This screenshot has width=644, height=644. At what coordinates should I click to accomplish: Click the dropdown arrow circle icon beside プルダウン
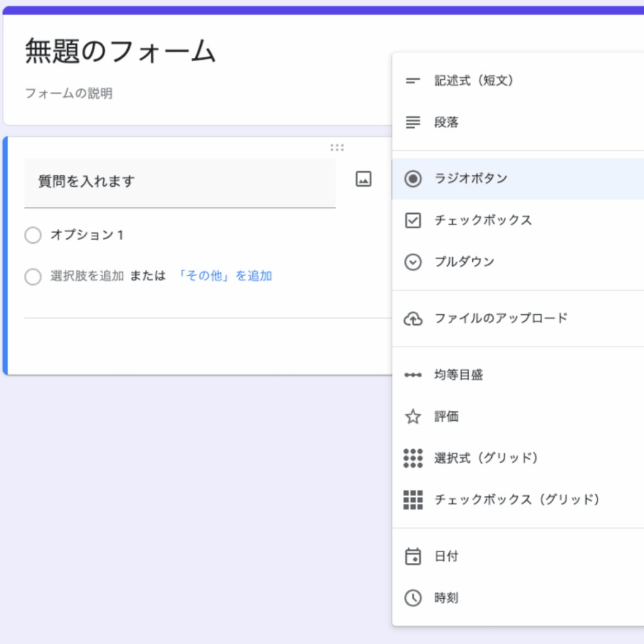tap(413, 262)
